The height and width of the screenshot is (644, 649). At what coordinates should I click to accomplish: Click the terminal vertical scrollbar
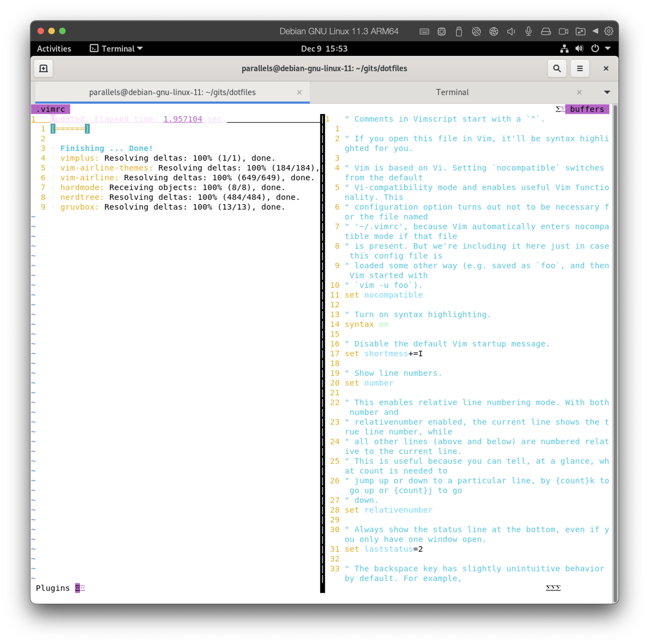click(615, 353)
